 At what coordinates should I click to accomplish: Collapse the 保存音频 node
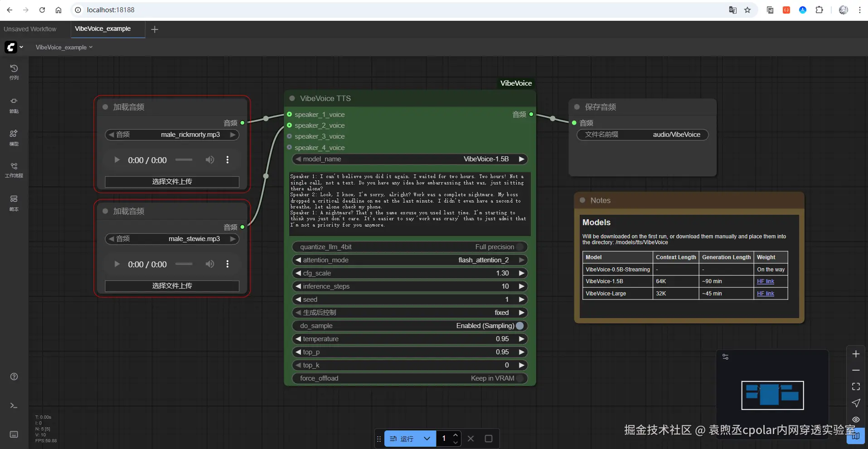(x=577, y=107)
